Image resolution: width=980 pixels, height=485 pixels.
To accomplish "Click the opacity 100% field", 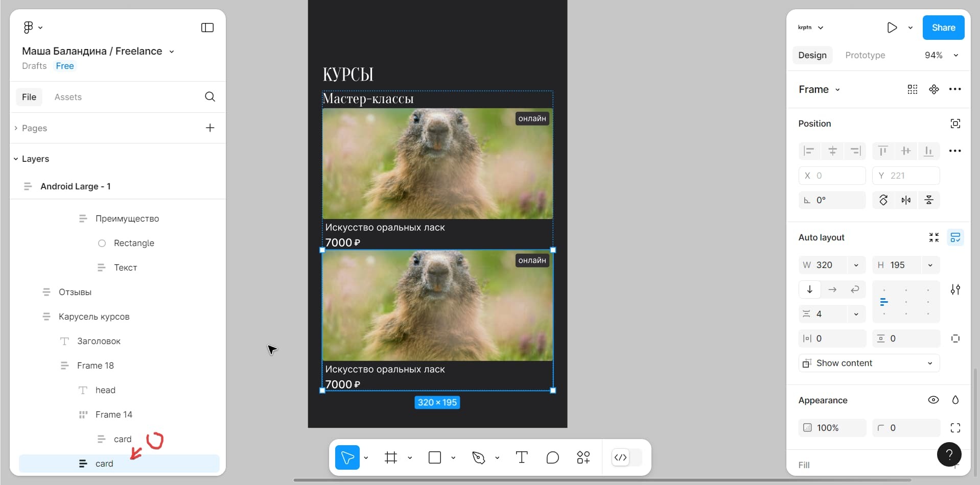I will tap(832, 428).
